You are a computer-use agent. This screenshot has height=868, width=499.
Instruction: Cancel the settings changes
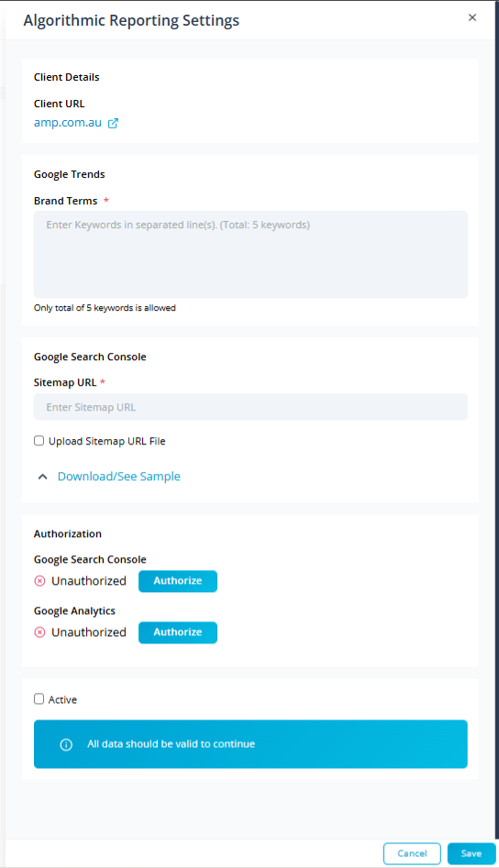coord(412,853)
